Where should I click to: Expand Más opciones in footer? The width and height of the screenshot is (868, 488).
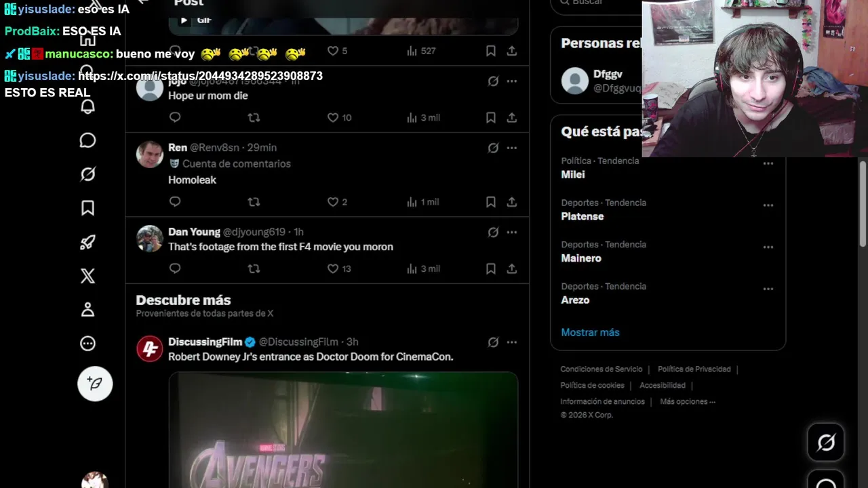point(688,402)
